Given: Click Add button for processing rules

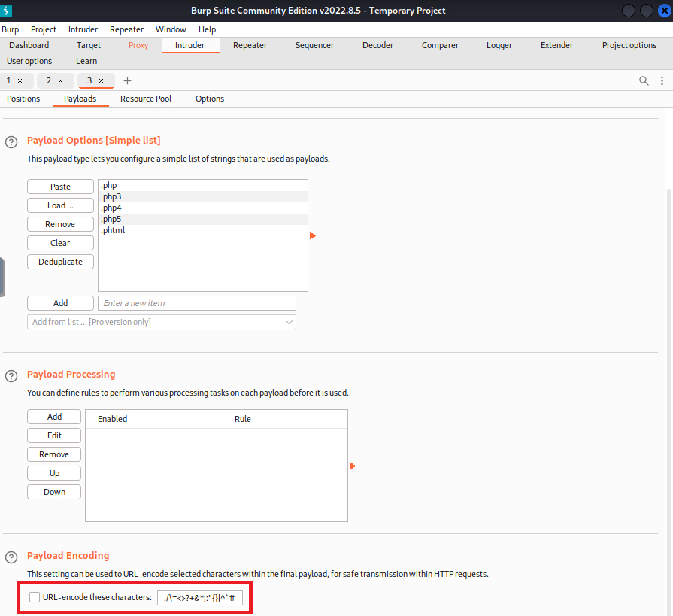Looking at the screenshot, I should pyautogui.click(x=54, y=417).
